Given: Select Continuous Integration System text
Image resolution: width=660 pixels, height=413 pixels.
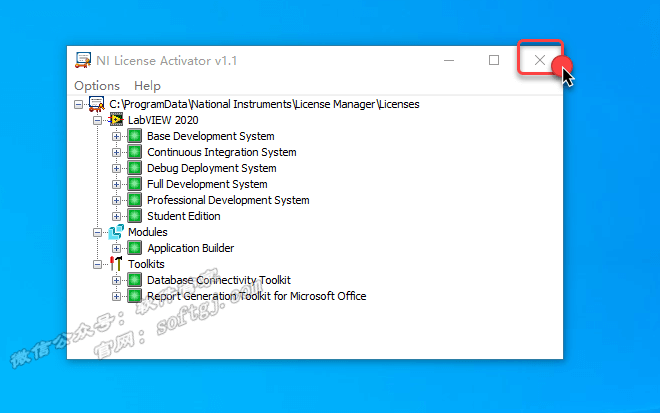Looking at the screenshot, I should 221,152.
